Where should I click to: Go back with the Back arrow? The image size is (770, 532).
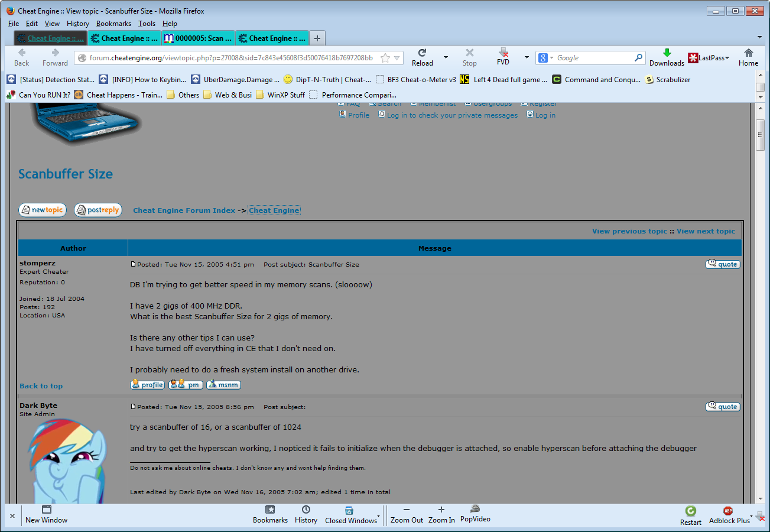[x=21, y=57]
